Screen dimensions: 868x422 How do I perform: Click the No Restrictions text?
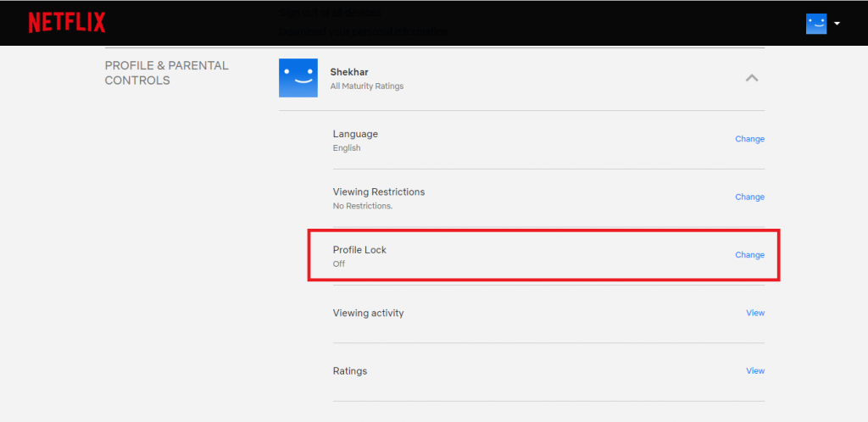(x=363, y=206)
